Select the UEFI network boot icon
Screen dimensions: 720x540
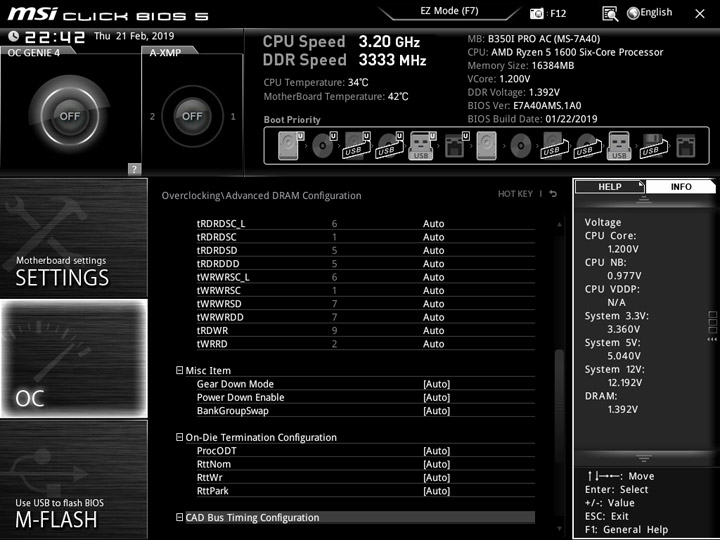[x=456, y=146]
